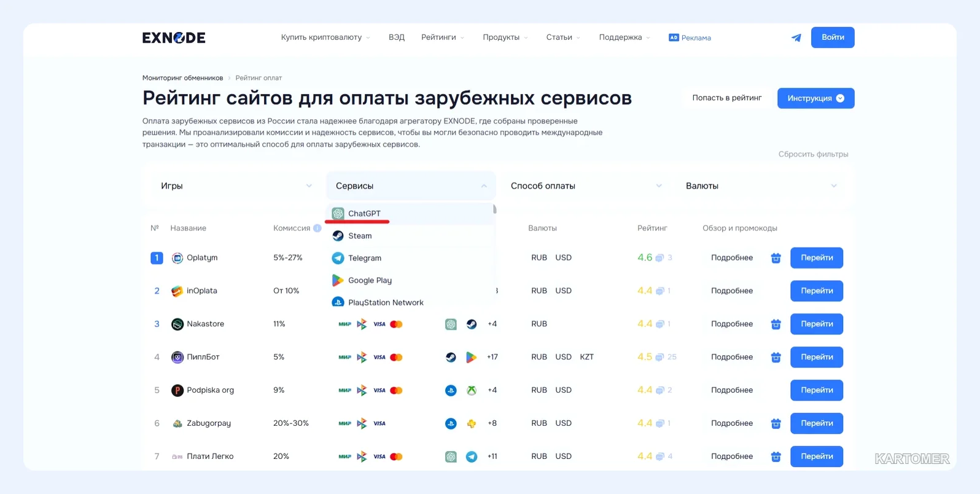Click Mastercard icon in Nakastore row
This screenshot has width=980, height=494.
tap(397, 324)
